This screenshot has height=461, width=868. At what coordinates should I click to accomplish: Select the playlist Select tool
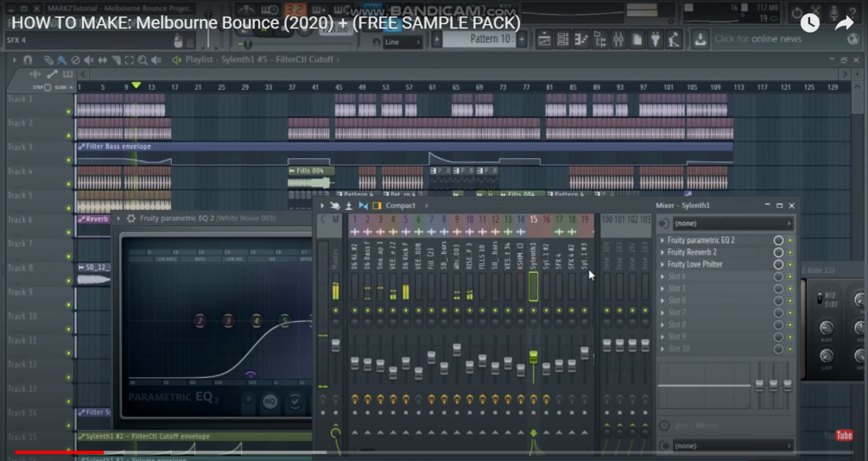[x=129, y=60]
